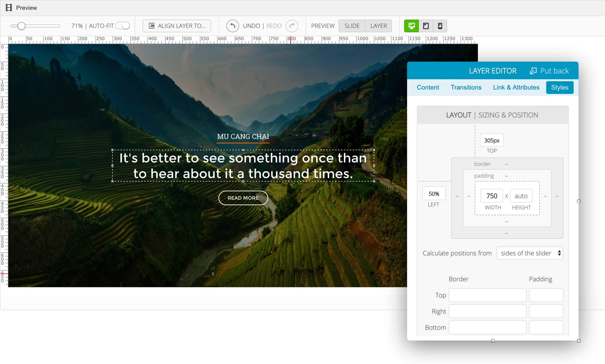Image resolution: width=605 pixels, height=364 pixels.
Task: Open the Align Layer To tool
Action: tap(177, 25)
